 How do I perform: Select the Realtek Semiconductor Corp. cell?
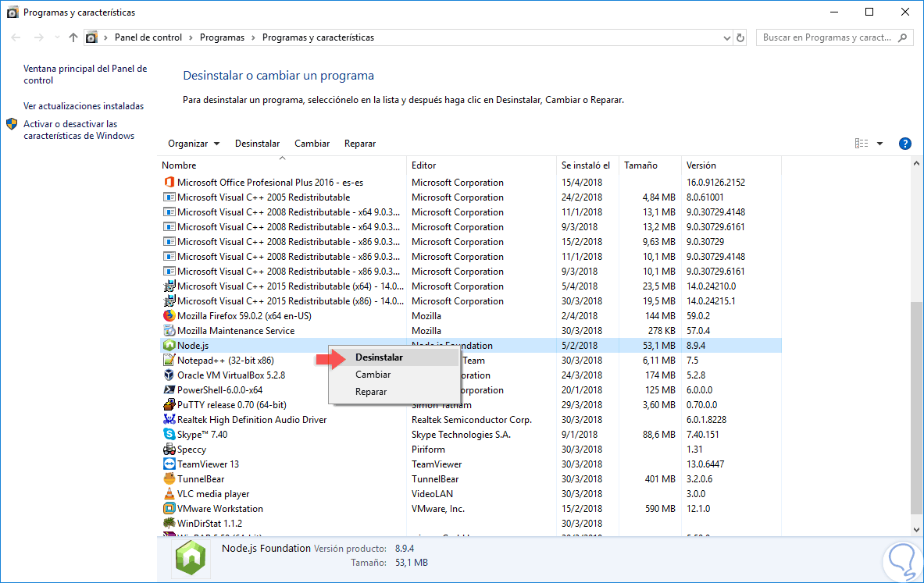pyautogui.click(x=472, y=420)
